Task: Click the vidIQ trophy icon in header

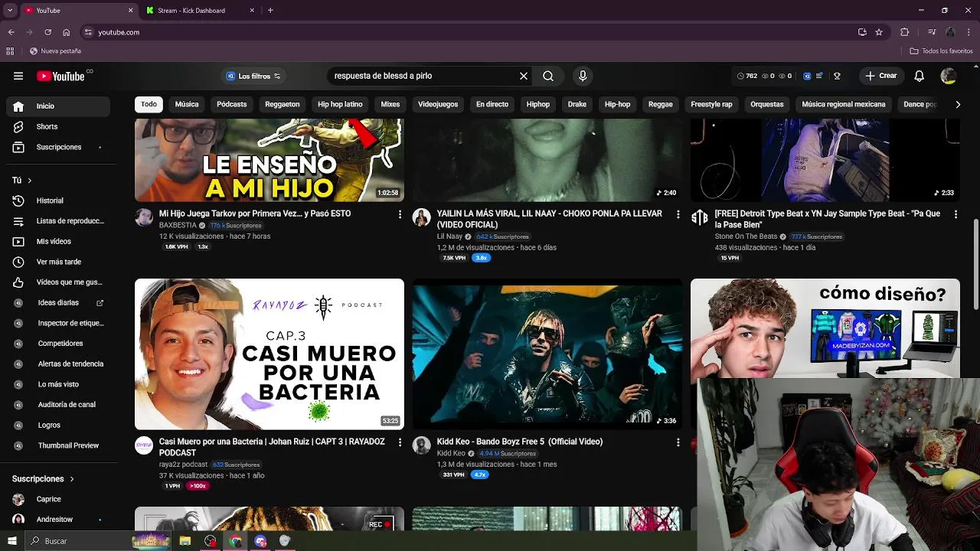Action: click(837, 76)
